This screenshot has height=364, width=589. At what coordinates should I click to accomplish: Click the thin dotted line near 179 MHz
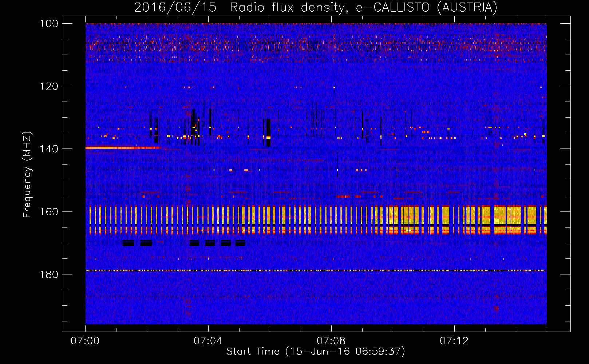(x=316, y=270)
